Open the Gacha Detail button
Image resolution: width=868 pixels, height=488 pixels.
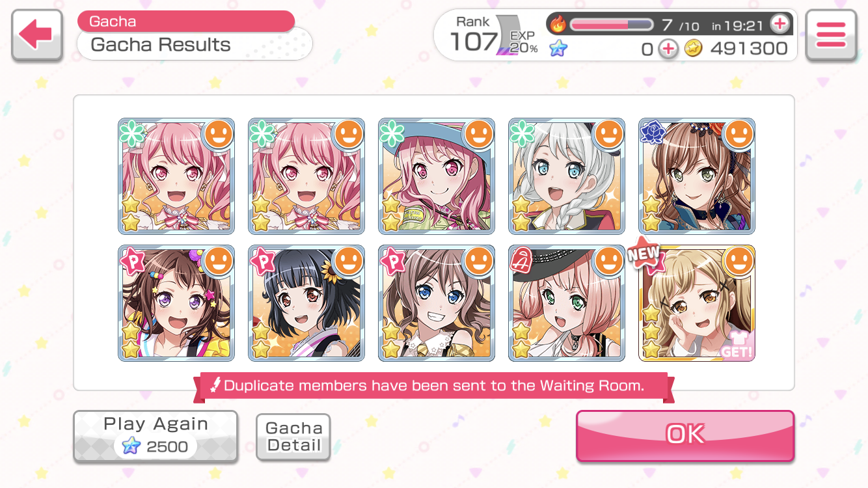point(293,437)
